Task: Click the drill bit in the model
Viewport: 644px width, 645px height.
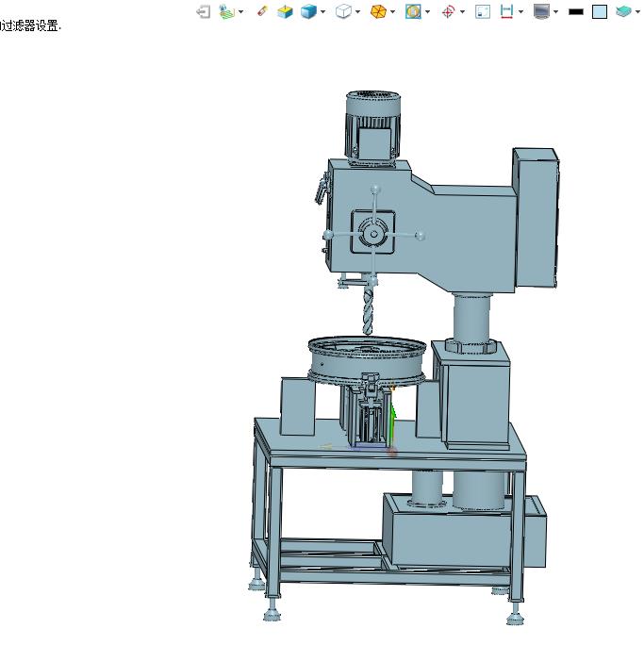Action: tap(367, 310)
